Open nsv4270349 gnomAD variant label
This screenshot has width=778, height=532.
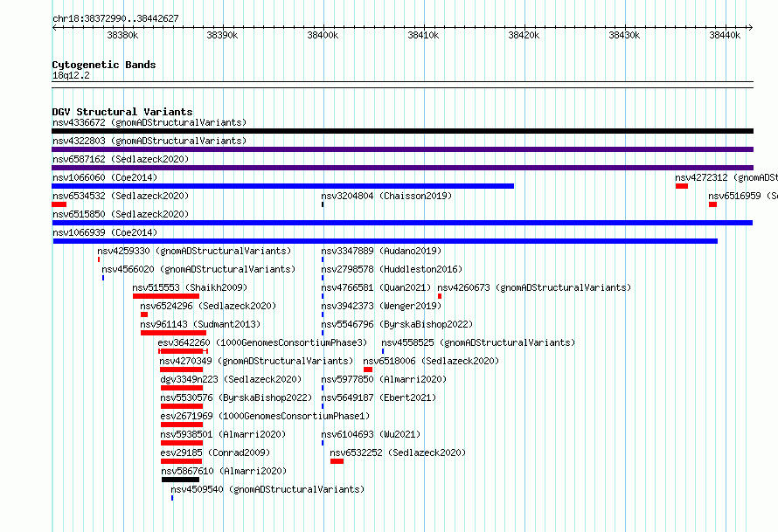(x=256, y=361)
